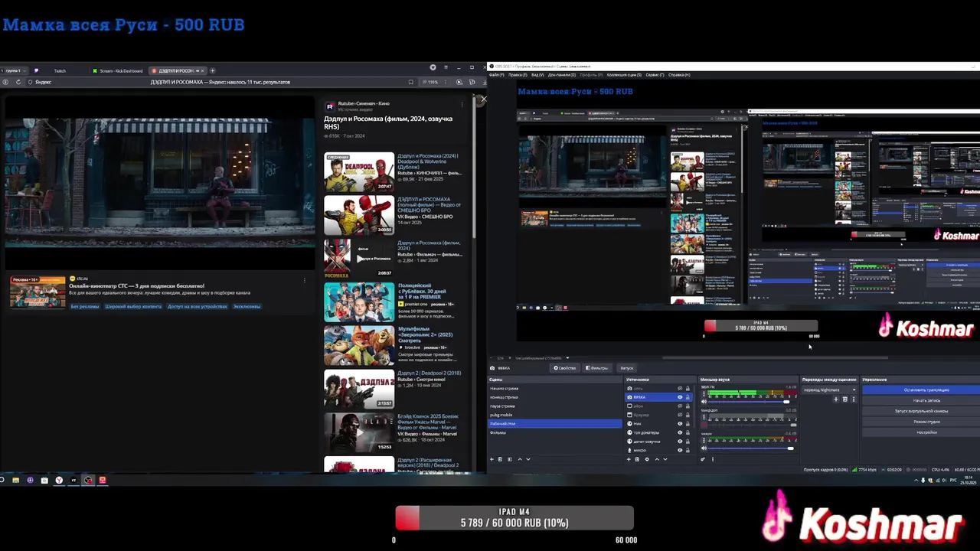Reload page in Yandex browser
The height and width of the screenshot is (551, 980).
18,82
